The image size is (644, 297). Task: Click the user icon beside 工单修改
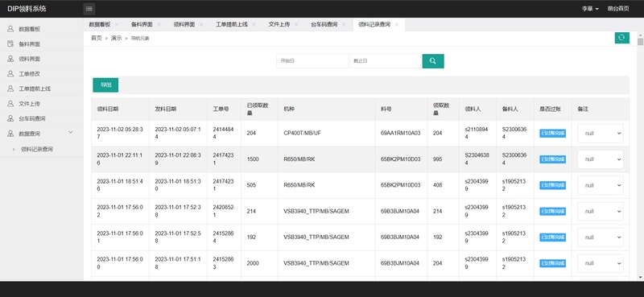(x=10, y=74)
